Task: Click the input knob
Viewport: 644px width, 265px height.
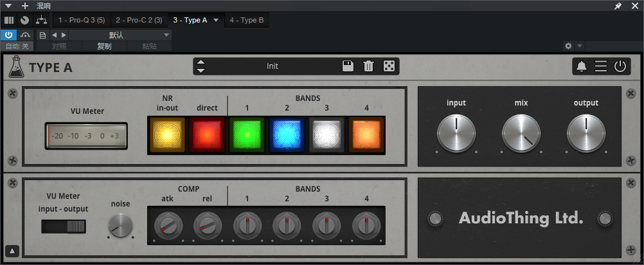Action: (456, 134)
